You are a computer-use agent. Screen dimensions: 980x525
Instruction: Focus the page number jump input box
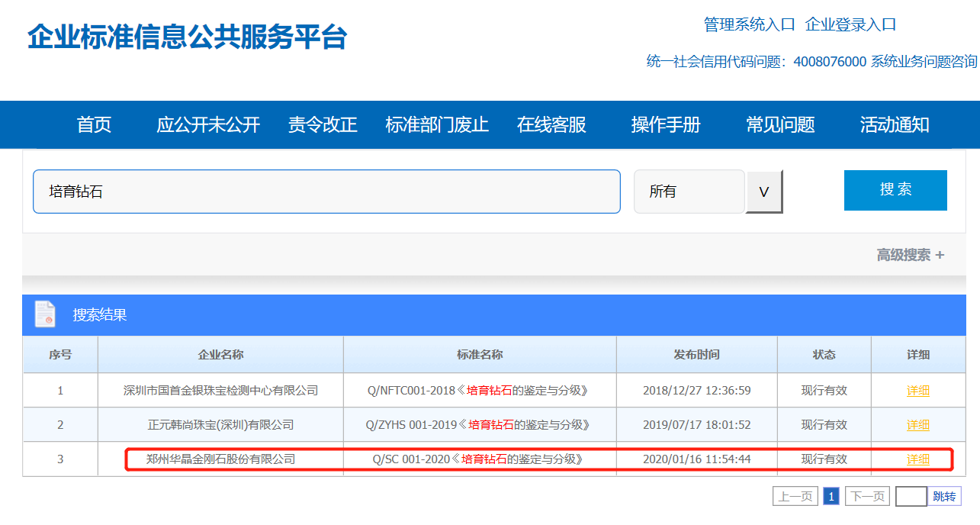[911, 497]
